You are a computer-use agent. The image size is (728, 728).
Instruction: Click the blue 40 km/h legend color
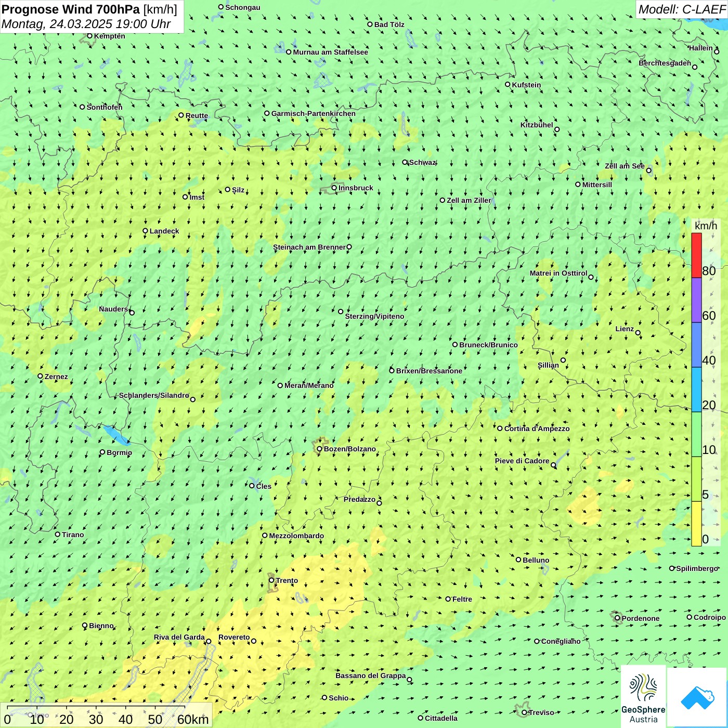point(696,345)
